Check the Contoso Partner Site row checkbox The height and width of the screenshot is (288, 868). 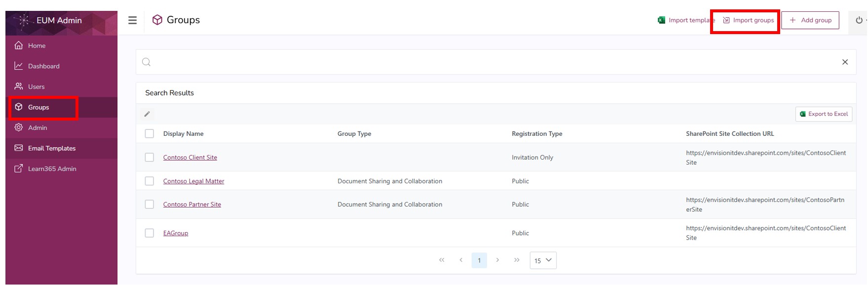point(150,205)
